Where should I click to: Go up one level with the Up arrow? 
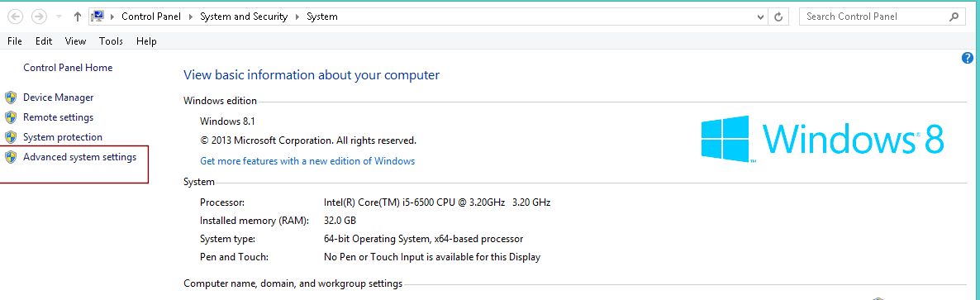click(x=78, y=17)
